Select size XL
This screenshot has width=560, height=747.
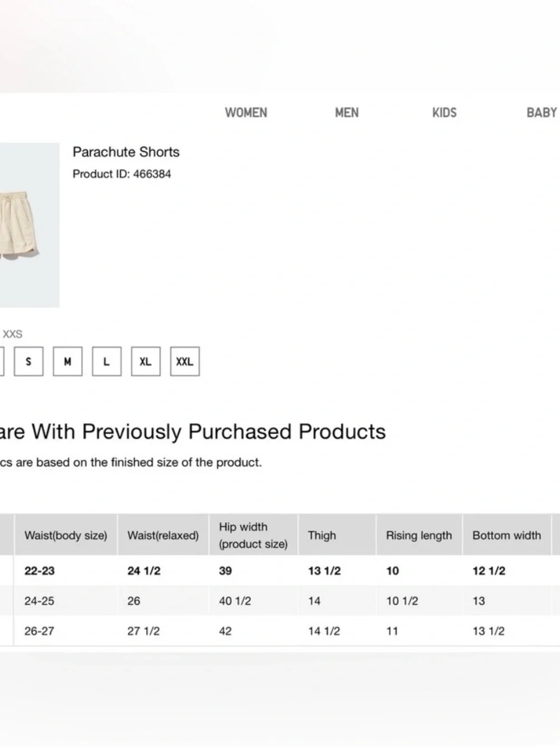click(x=146, y=361)
